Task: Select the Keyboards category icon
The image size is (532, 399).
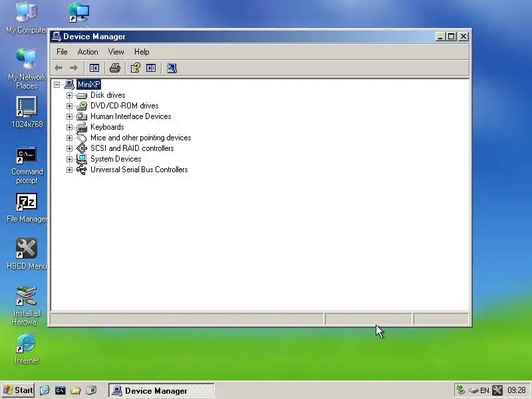Action: [82, 127]
